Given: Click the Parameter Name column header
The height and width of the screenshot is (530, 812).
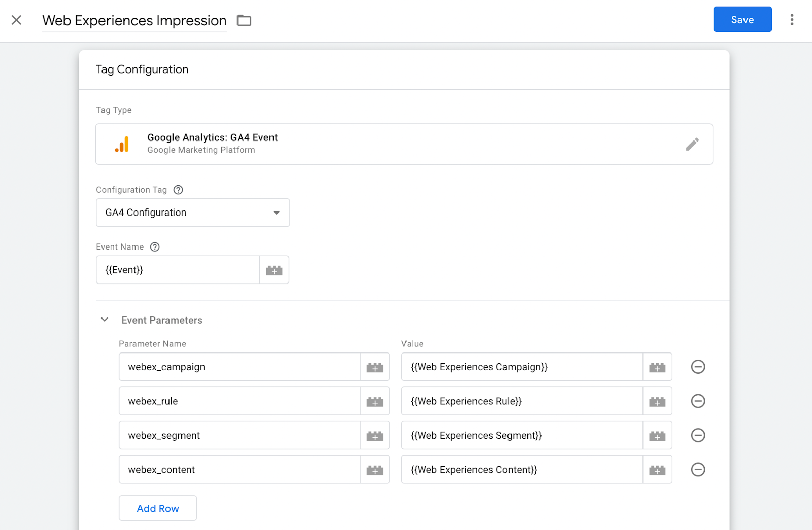Looking at the screenshot, I should (x=152, y=344).
